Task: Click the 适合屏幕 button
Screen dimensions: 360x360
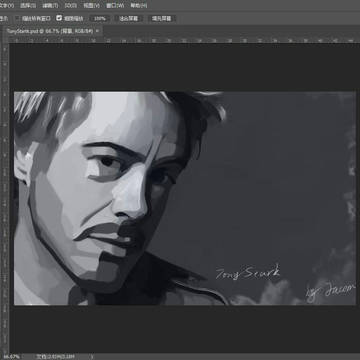Action: click(129, 19)
